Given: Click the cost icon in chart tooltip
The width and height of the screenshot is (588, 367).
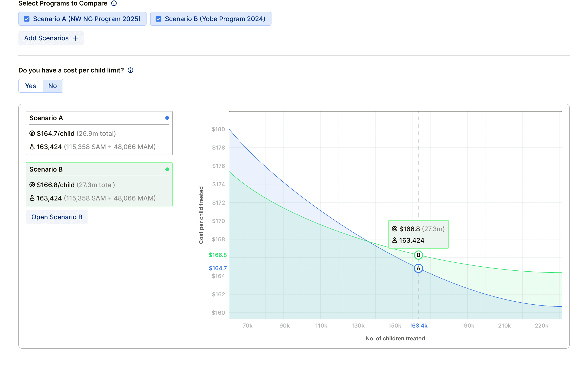Looking at the screenshot, I should [394, 229].
